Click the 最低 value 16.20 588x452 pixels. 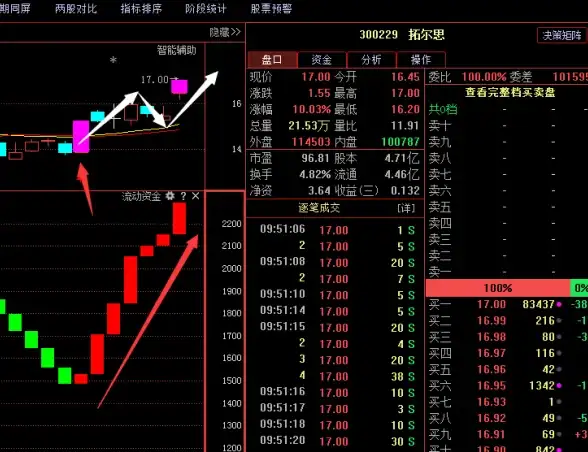[405, 110]
